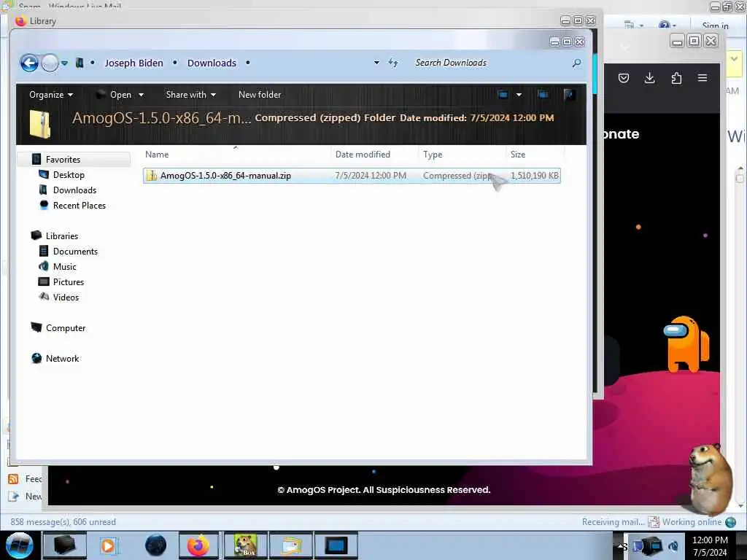Click the Library window title text
Screen dimensions: 747x560
pyautogui.click(x=42, y=21)
